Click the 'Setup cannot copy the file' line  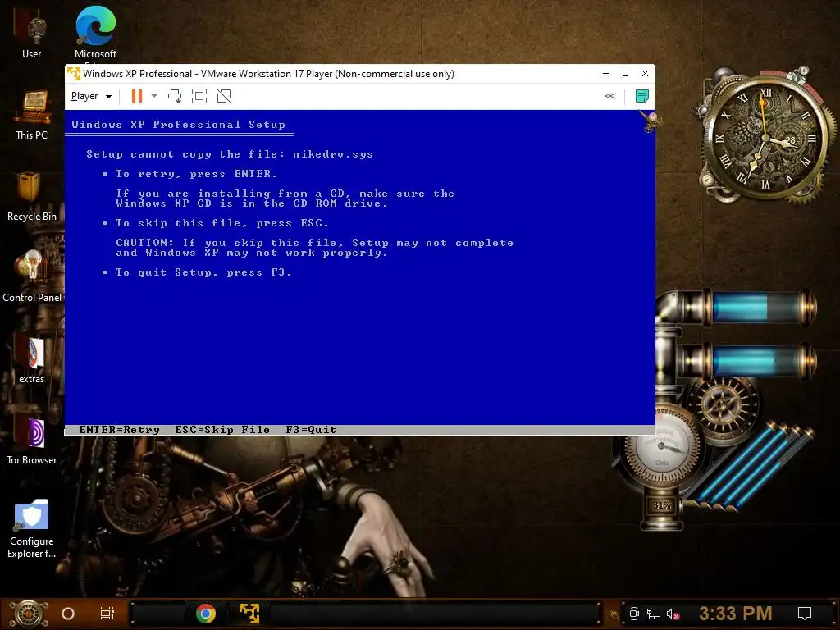230,154
